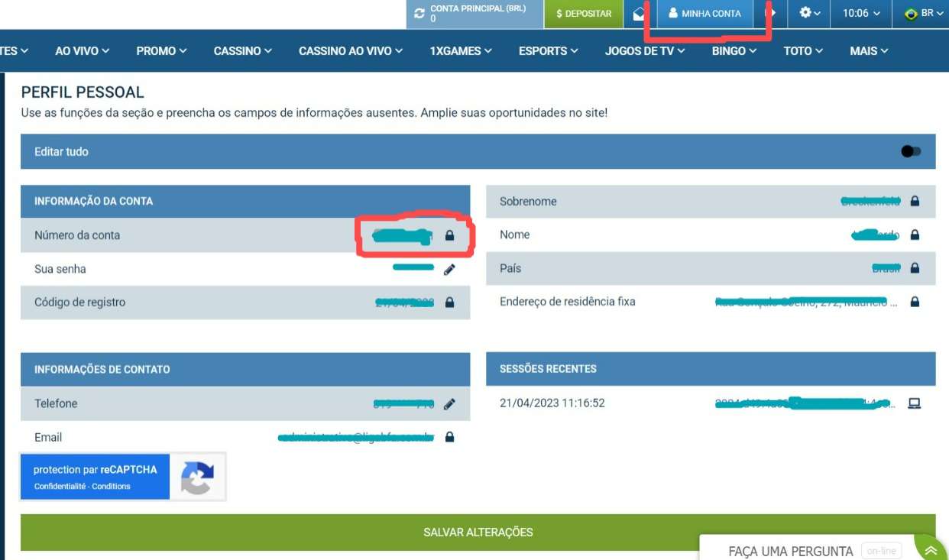Open the CASSINO menu

(x=242, y=51)
